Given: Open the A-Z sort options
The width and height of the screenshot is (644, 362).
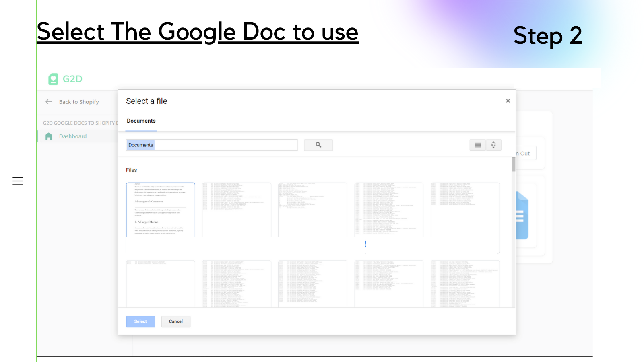Looking at the screenshot, I should 493,145.
